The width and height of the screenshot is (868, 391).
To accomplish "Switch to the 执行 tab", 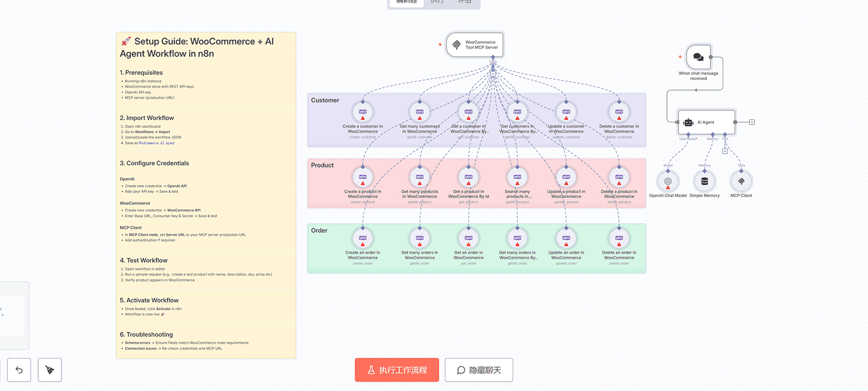I will (437, 3).
